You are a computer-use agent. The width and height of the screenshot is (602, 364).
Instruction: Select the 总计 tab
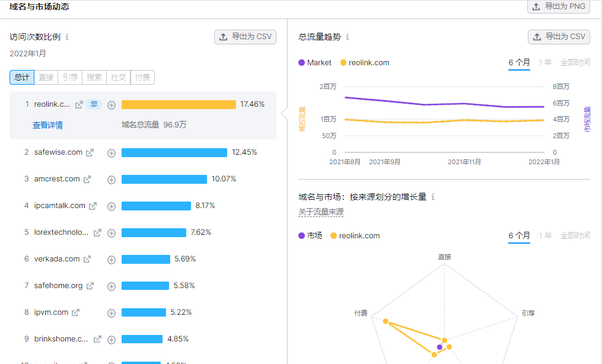tap(22, 77)
